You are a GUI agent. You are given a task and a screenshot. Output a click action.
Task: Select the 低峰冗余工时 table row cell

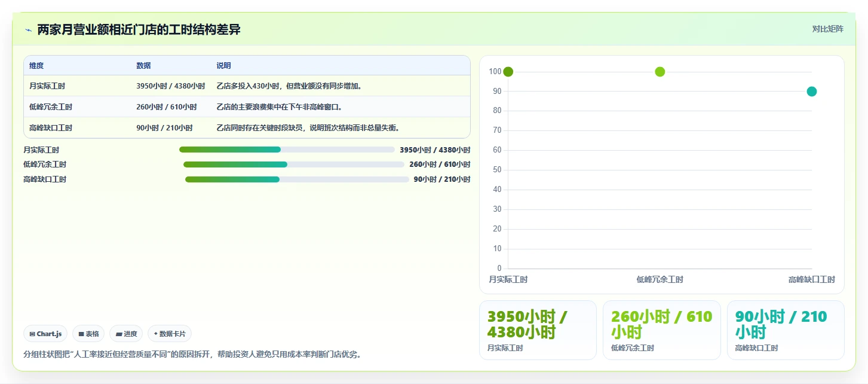[x=51, y=107]
